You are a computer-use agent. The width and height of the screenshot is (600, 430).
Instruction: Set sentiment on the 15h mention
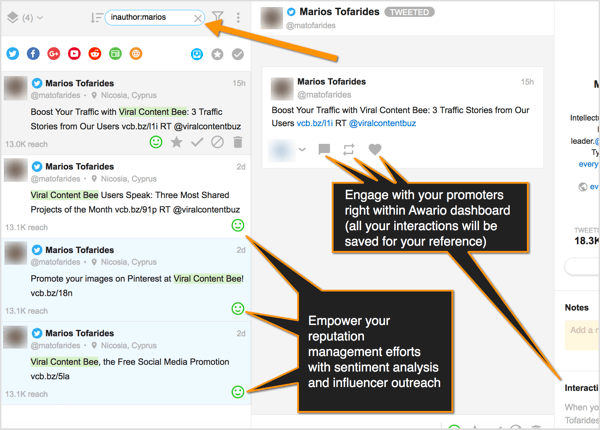pyautogui.click(x=156, y=142)
